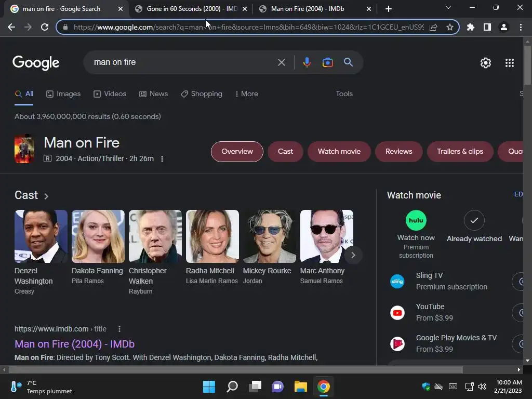
Task: Select the Images search tab
Action: pyautogui.click(x=63, y=94)
